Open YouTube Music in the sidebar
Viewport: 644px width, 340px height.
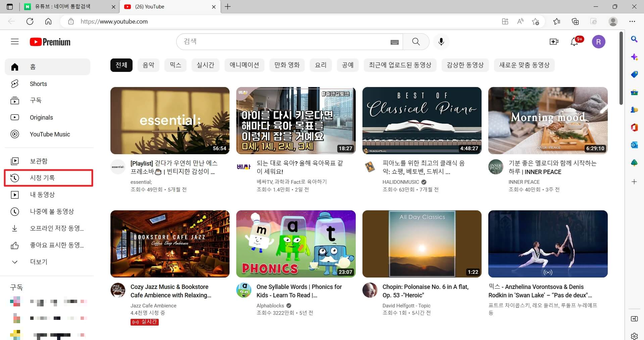(x=50, y=134)
